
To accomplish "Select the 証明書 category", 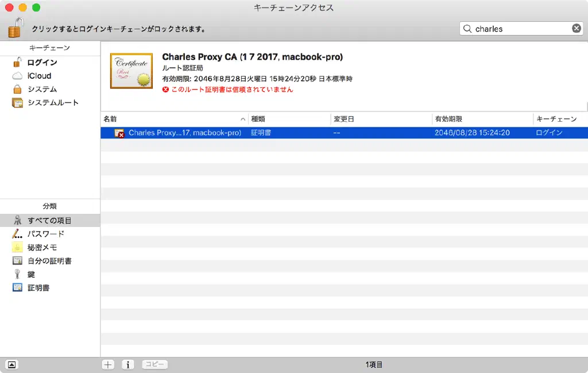I will 38,288.
